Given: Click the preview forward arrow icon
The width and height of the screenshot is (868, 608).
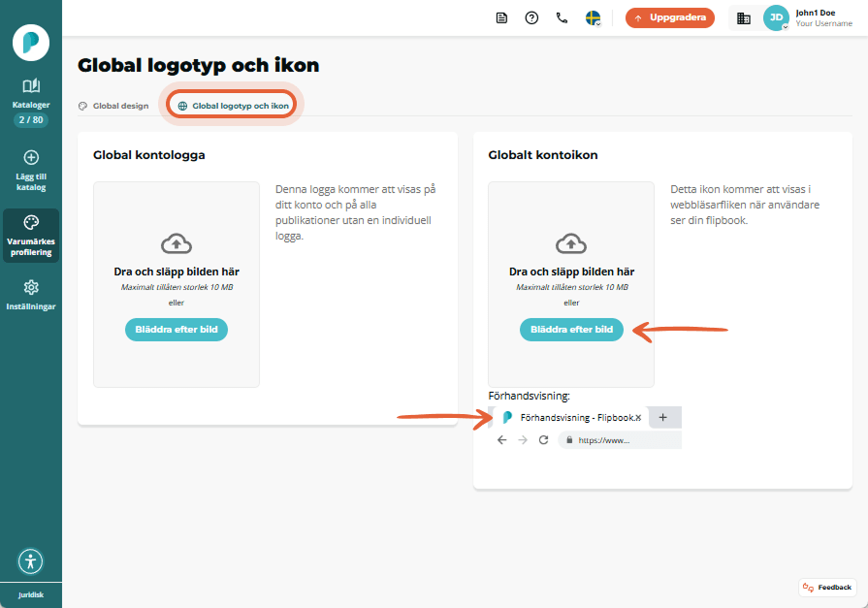Looking at the screenshot, I should pyautogui.click(x=523, y=440).
